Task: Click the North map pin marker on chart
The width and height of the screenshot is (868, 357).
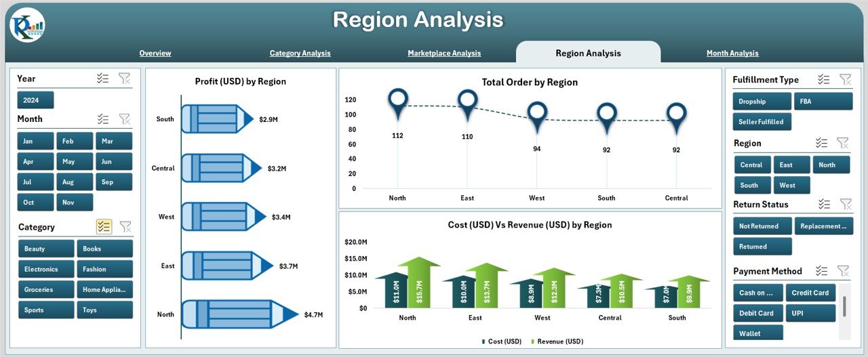Action: (x=398, y=102)
